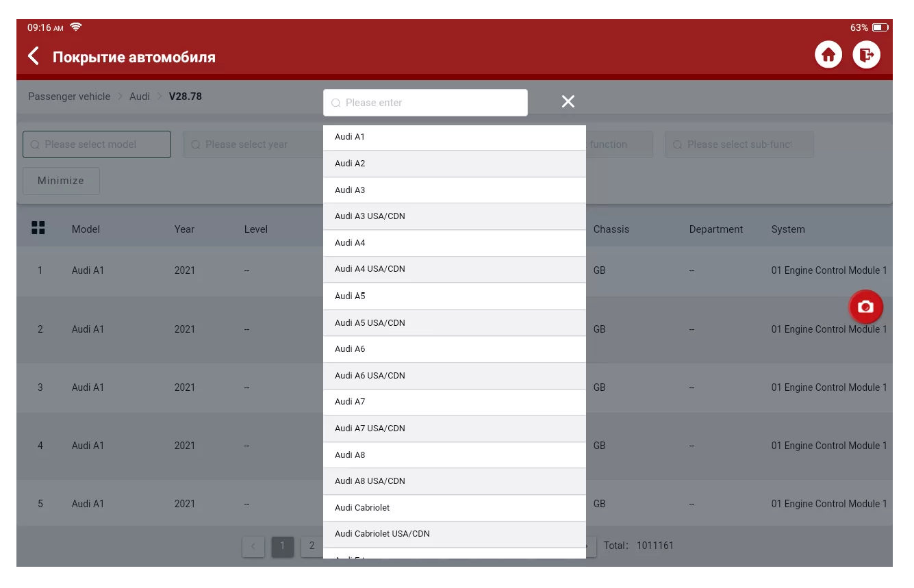Click the Model column header
Viewport: 914px width, 588px height.
tap(86, 229)
